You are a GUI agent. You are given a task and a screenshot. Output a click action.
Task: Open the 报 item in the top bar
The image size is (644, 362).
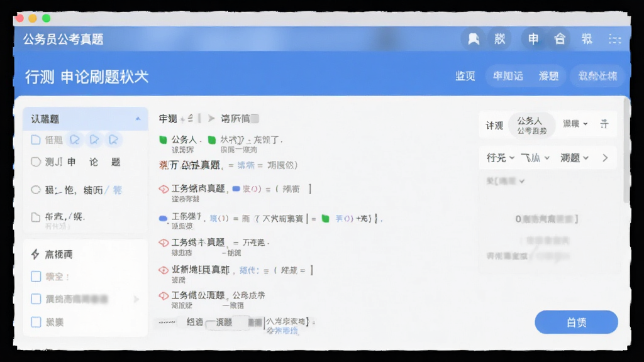pyautogui.click(x=587, y=39)
